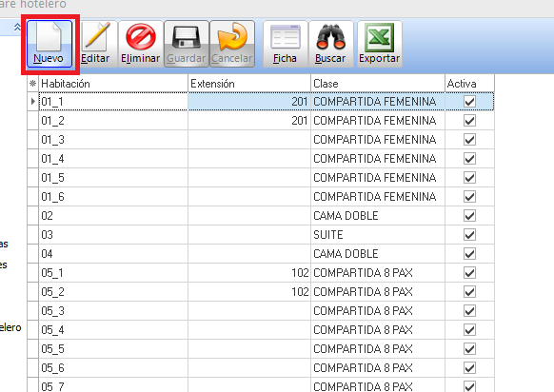
Task: Click the row indicator arrow for 01_1
Action: tap(33, 102)
